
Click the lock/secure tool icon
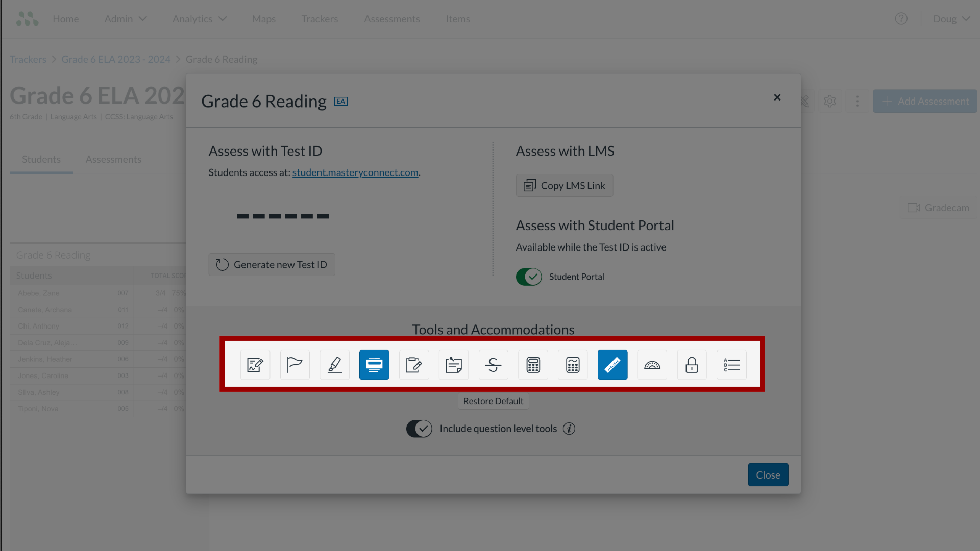(691, 365)
